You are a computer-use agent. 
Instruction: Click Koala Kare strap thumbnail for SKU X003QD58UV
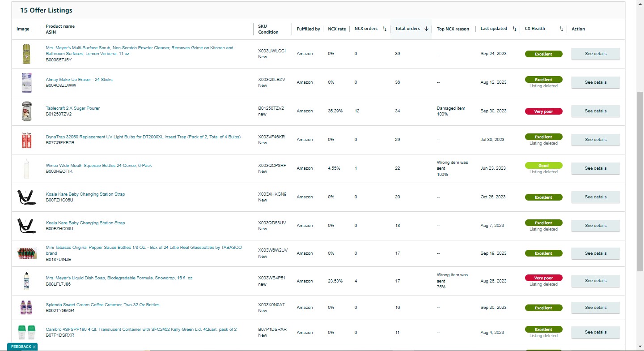pyautogui.click(x=27, y=226)
